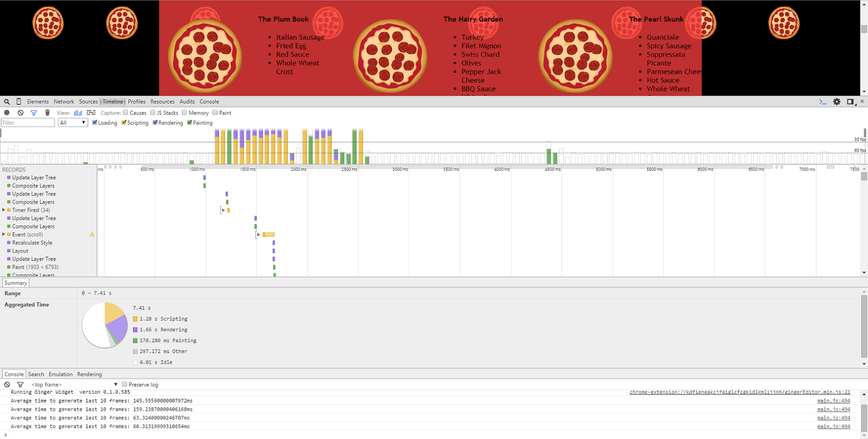This screenshot has width=868, height=439.
Task: Expand the Timer Fired bar arrow in timeline
Action: 223,210
